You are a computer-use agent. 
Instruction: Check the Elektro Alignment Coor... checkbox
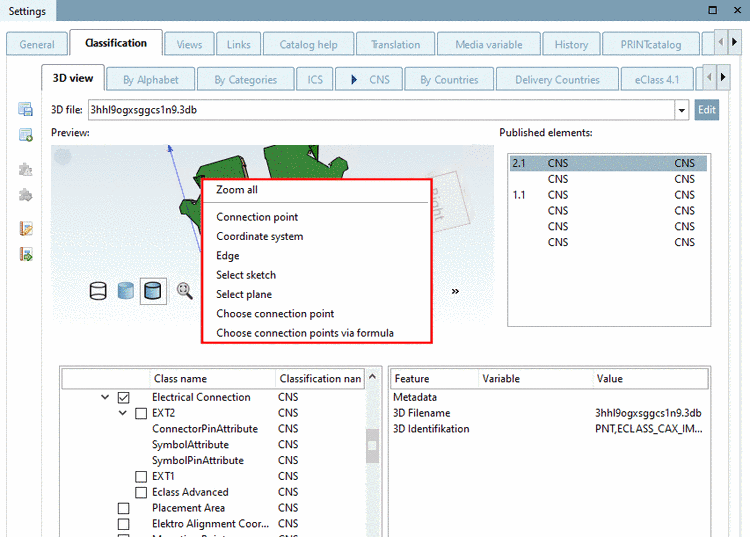click(x=123, y=524)
